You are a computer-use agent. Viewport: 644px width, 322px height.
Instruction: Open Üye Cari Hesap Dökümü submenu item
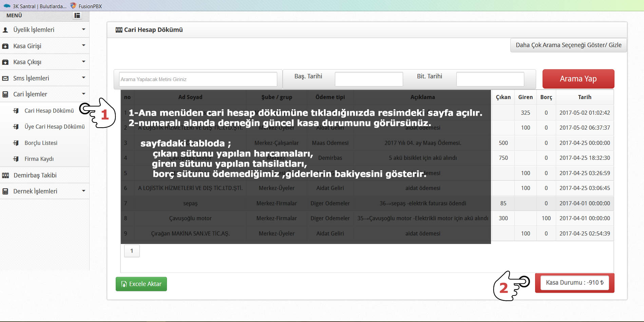coord(54,127)
